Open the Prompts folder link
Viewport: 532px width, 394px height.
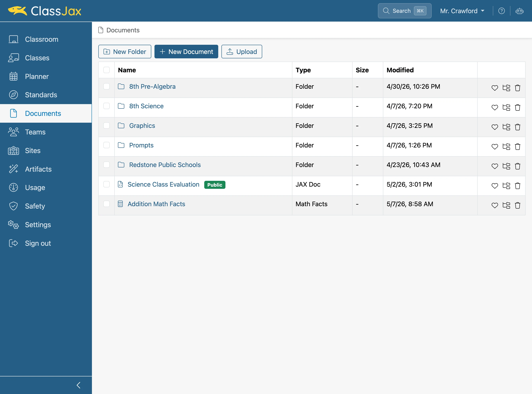pyautogui.click(x=141, y=145)
